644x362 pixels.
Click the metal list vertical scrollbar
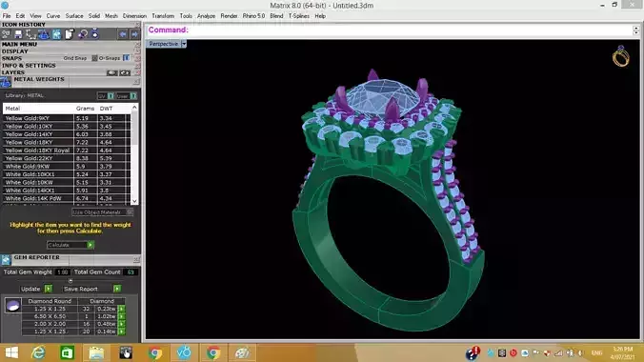134,154
